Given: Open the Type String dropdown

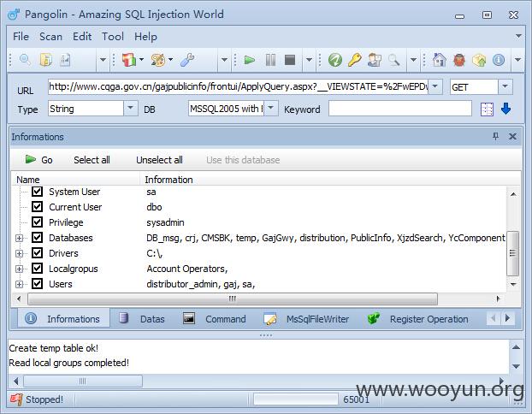Looking at the screenshot, I should tap(130, 109).
